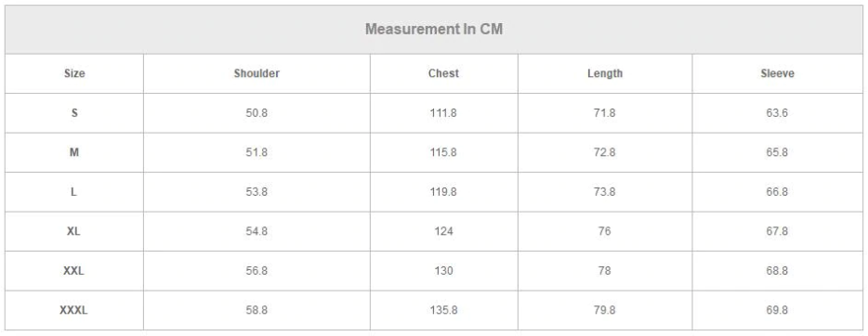Select the Length column header
Viewport: 868px width, 336px height.
[604, 73]
